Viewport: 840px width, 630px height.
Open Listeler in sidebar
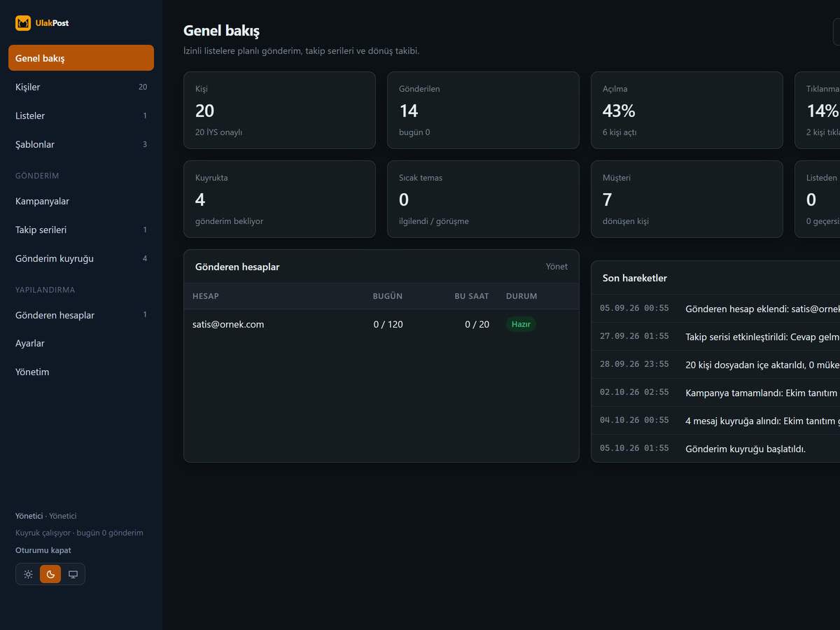coord(81,115)
